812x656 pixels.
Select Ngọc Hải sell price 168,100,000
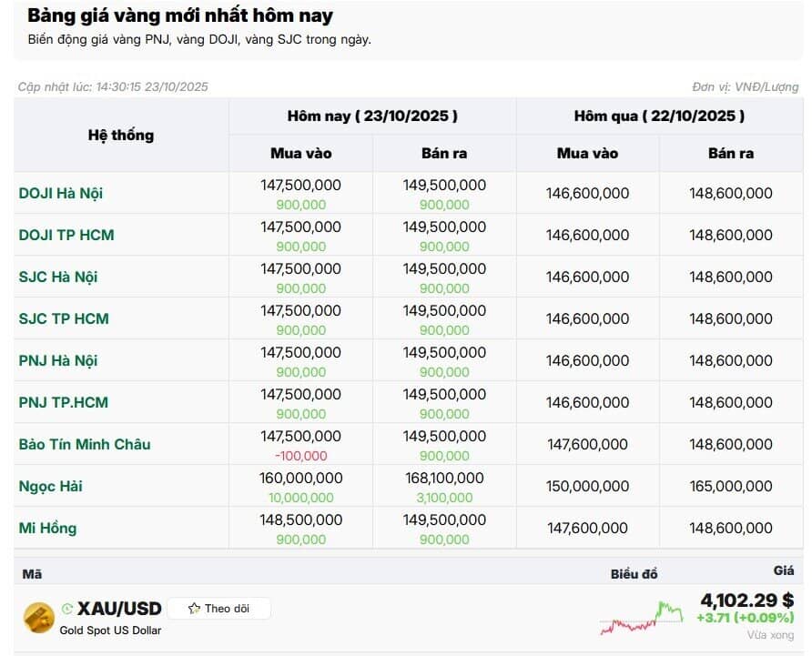click(x=444, y=478)
